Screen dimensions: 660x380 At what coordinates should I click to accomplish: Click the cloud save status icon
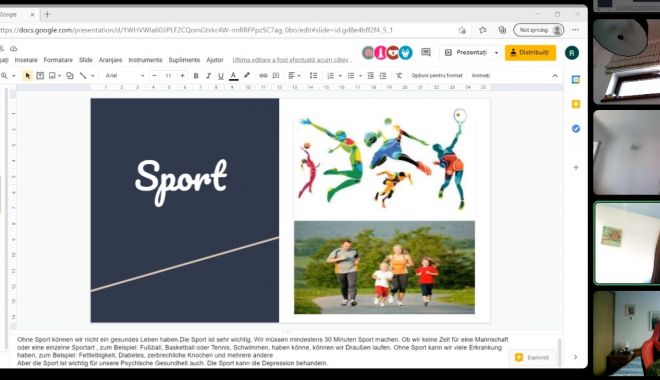tap(13, 49)
